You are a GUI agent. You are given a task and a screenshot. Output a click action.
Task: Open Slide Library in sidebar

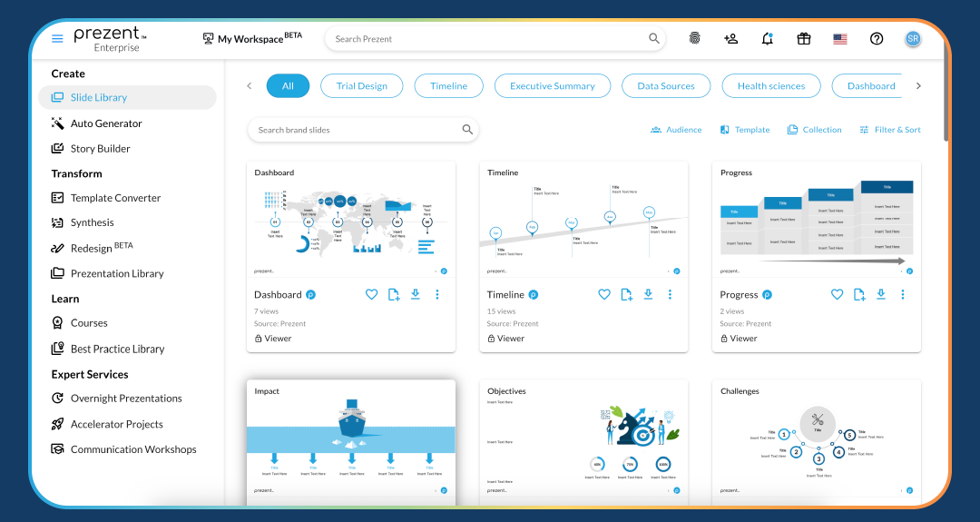point(128,97)
